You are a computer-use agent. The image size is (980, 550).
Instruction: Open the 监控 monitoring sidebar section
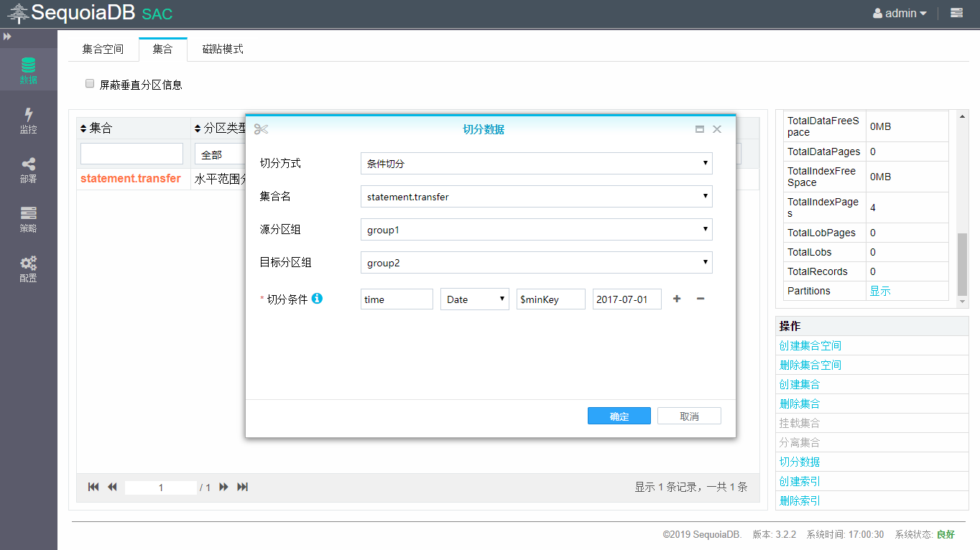(x=28, y=120)
